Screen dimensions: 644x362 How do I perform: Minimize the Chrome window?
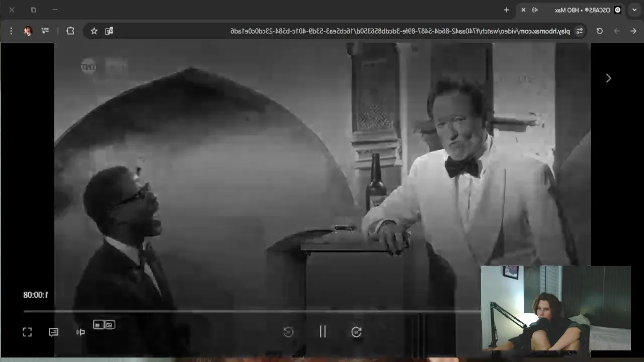tap(55, 10)
